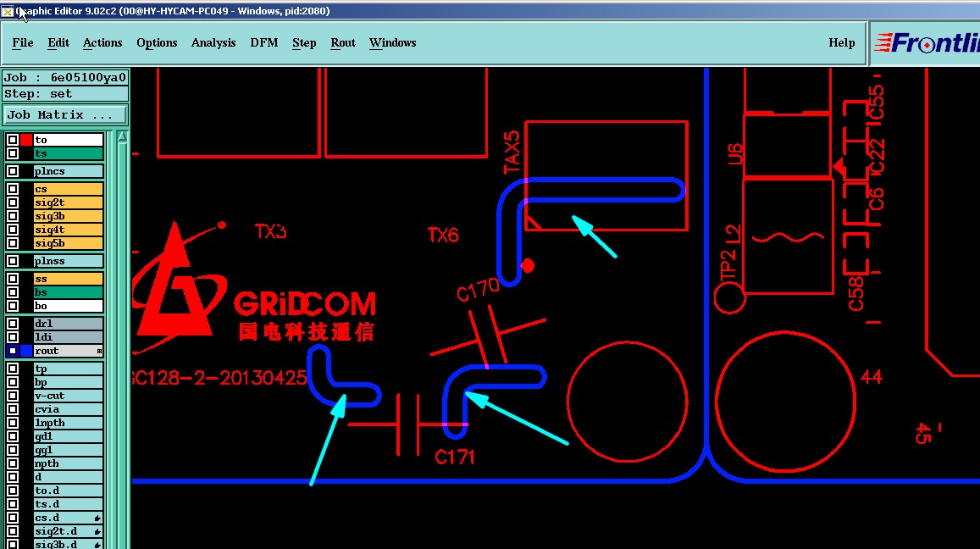Select layer name 'cvia'
980x549 pixels.
pyautogui.click(x=68, y=409)
